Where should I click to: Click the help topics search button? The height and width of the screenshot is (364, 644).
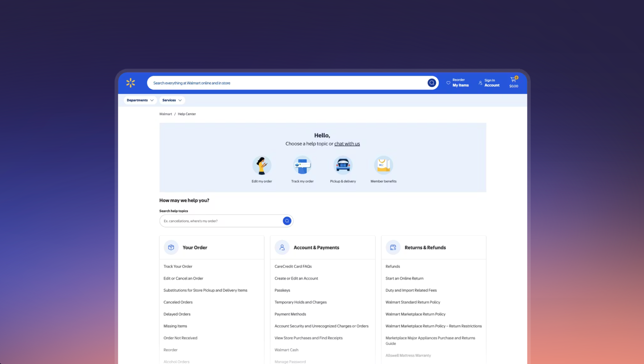pyautogui.click(x=287, y=221)
